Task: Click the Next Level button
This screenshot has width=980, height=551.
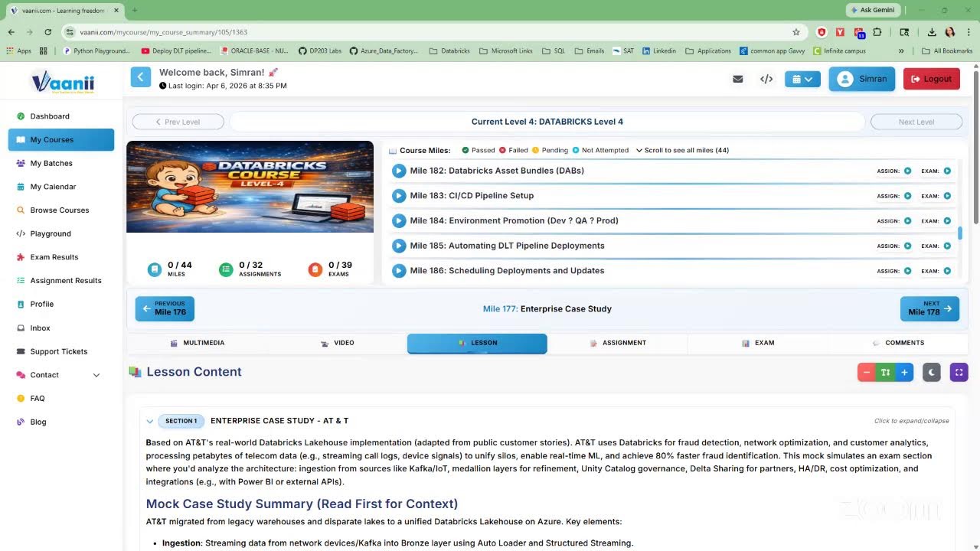Action: point(916,122)
